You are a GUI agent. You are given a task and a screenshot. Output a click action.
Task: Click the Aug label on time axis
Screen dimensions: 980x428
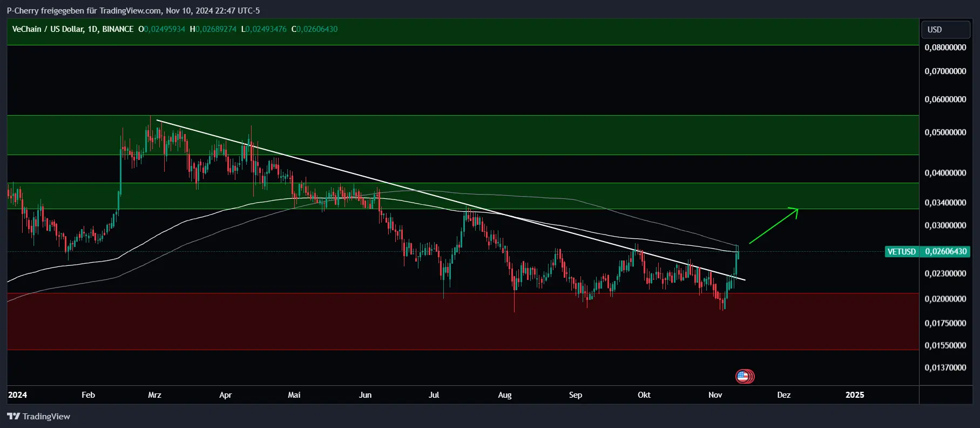[505, 395]
